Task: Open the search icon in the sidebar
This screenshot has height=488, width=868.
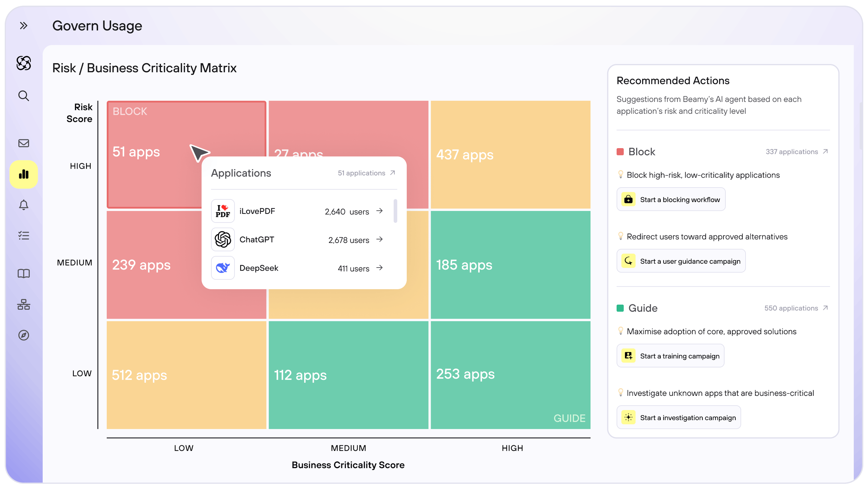Action: click(24, 96)
